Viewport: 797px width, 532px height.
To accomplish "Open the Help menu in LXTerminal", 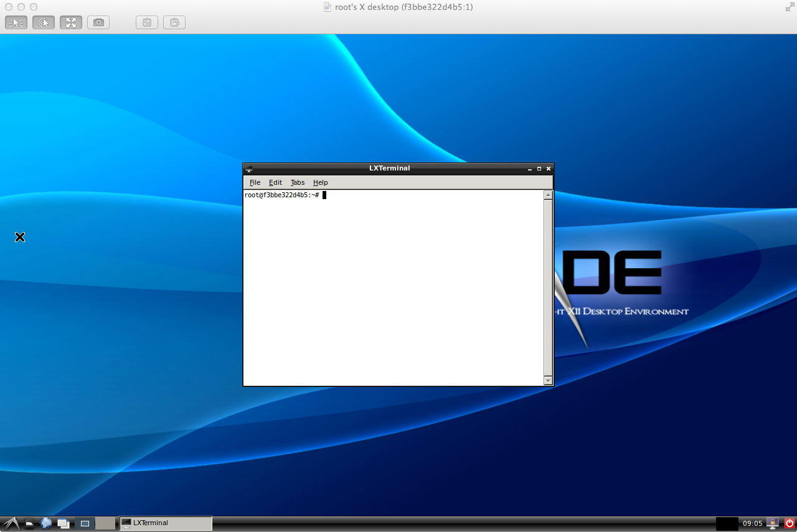I will click(x=320, y=182).
